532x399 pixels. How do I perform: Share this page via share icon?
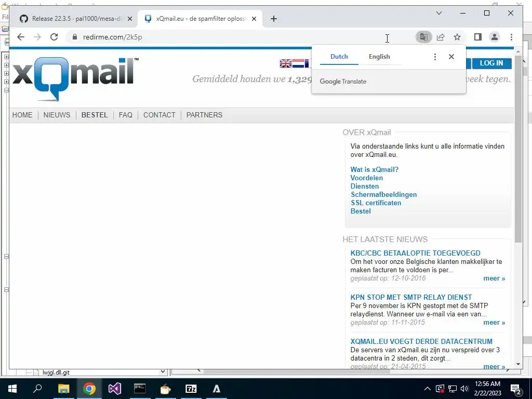[441, 37]
